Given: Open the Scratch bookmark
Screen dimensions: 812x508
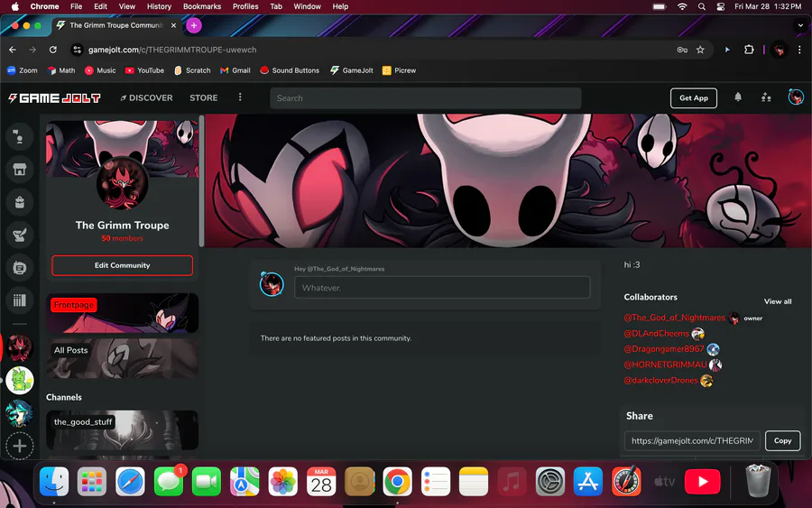Looking at the screenshot, I should click(192, 70).
